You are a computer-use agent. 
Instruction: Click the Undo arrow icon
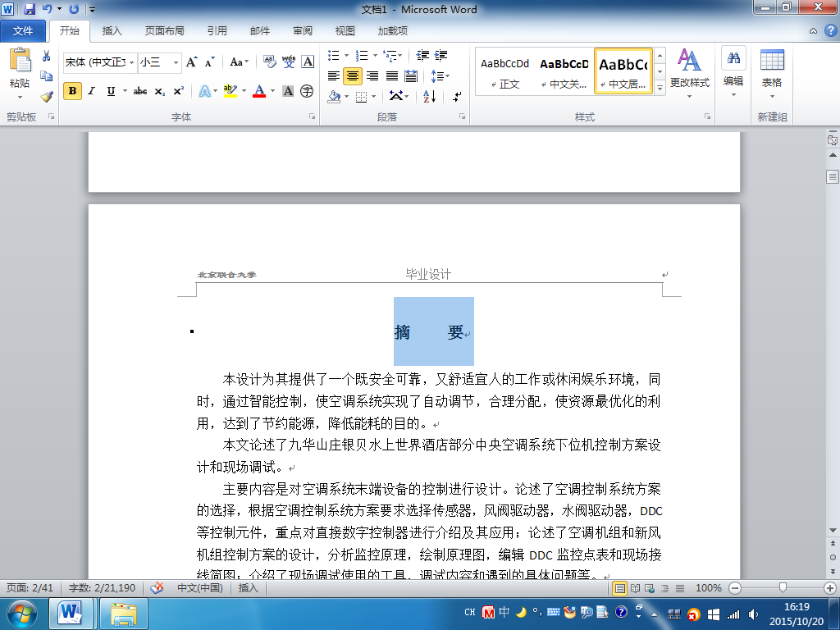[47, 9]
